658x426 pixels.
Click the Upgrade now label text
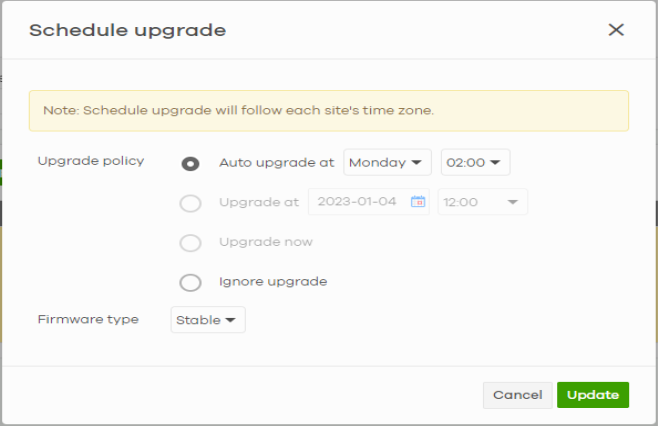pyautogui.click(x=266, y=242)
